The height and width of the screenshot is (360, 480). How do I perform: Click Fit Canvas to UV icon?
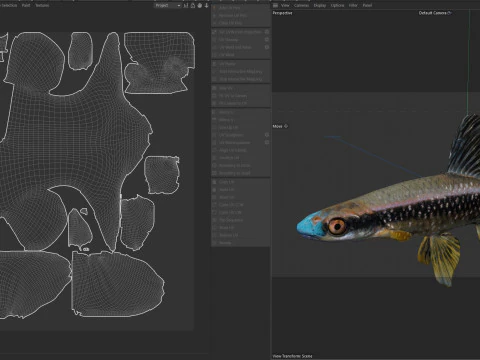(215, 103)
